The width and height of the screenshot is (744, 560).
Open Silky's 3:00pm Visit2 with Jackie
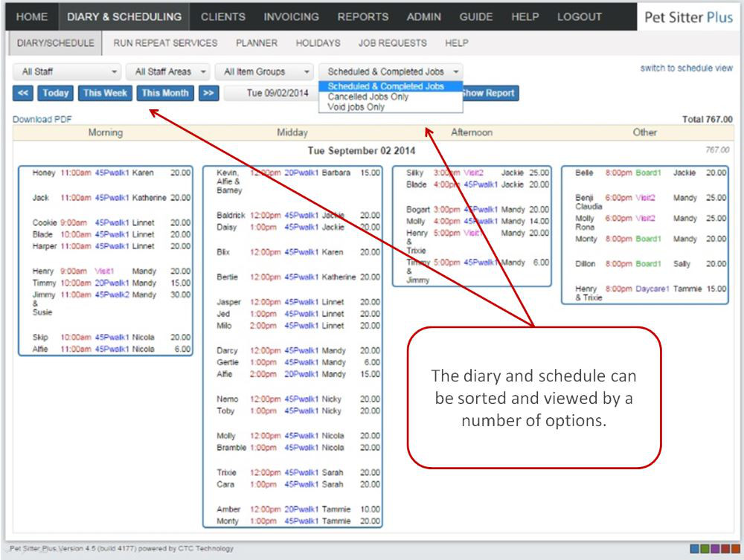pos(478,173)
